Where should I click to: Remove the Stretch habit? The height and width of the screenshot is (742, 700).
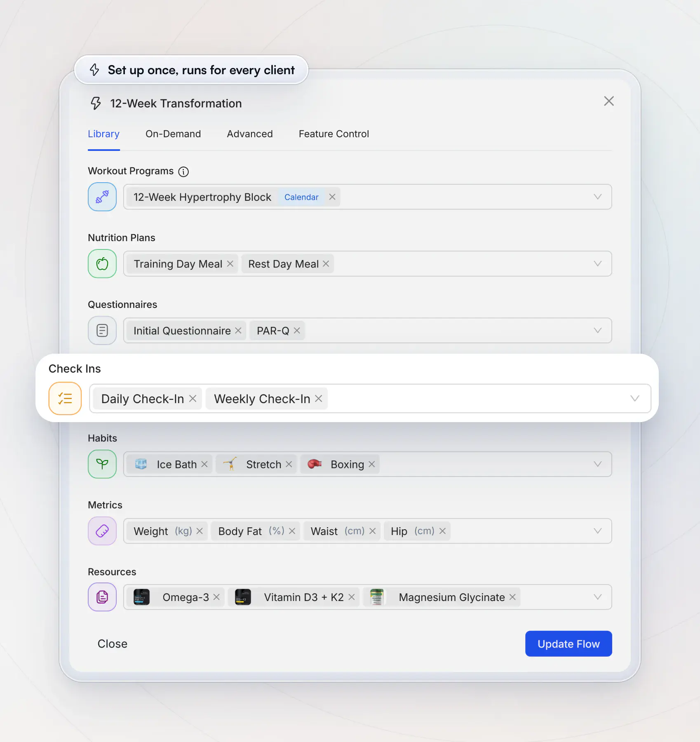tap(289, 464)
